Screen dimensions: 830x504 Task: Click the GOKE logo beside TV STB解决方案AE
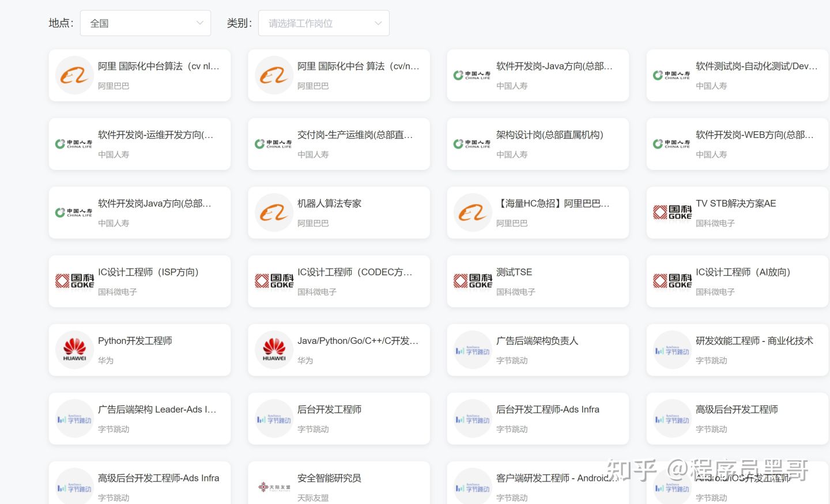[x=672, y=213]
